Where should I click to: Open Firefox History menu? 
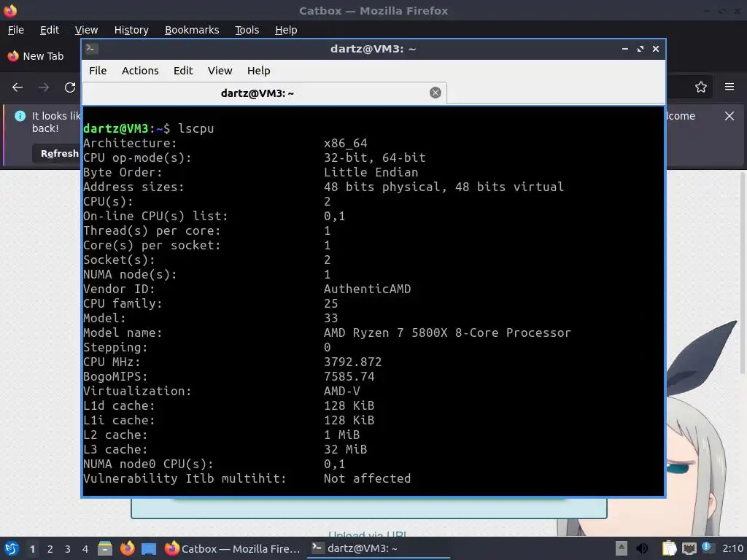click(131, 30)
